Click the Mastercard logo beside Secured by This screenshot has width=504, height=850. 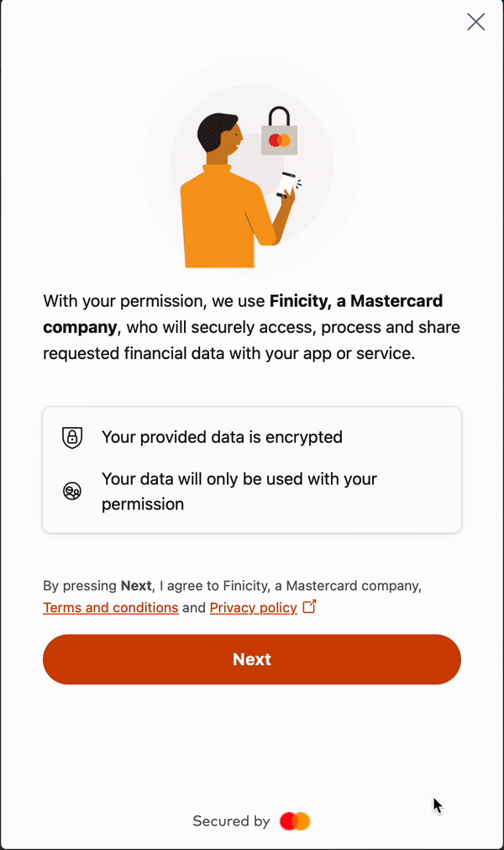point(295,821)
